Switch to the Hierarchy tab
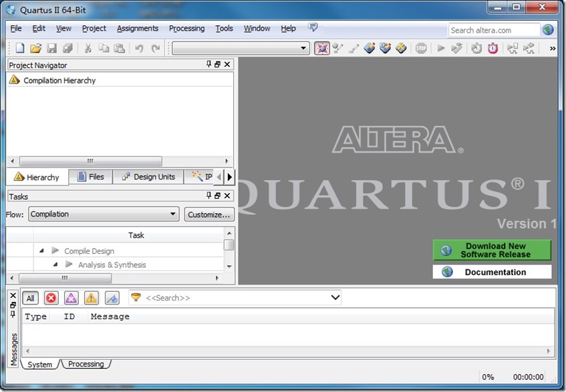The image size is (566, 392). 37,177
